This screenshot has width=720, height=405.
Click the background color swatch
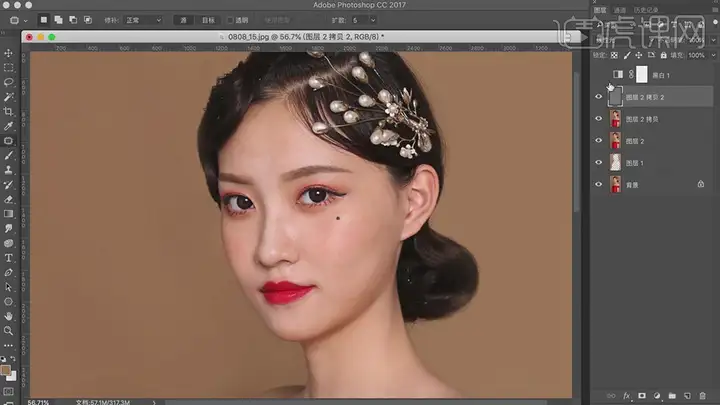(x=12, y=376)
